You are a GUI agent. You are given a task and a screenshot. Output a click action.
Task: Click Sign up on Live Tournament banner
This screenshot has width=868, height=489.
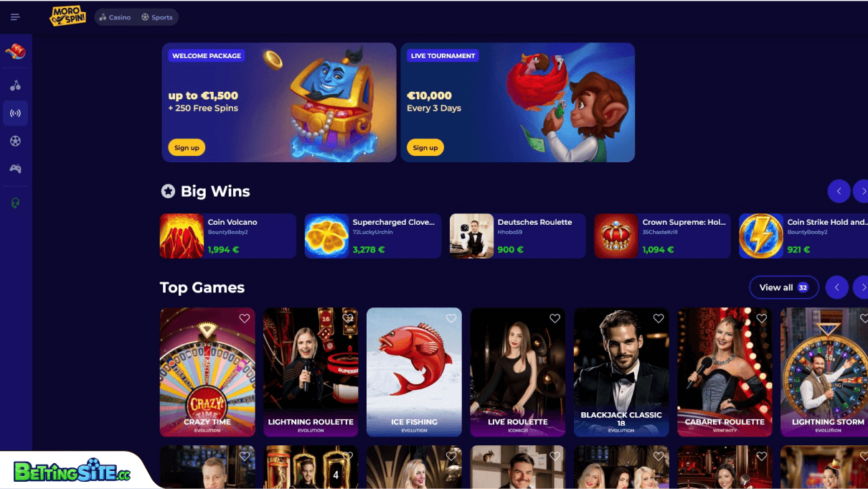[425, 147]
